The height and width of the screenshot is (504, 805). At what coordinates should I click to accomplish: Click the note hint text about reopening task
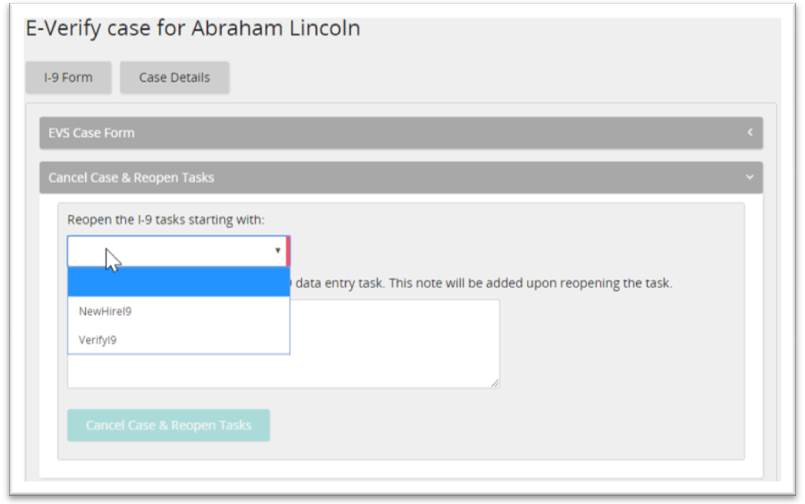point(480,283)
